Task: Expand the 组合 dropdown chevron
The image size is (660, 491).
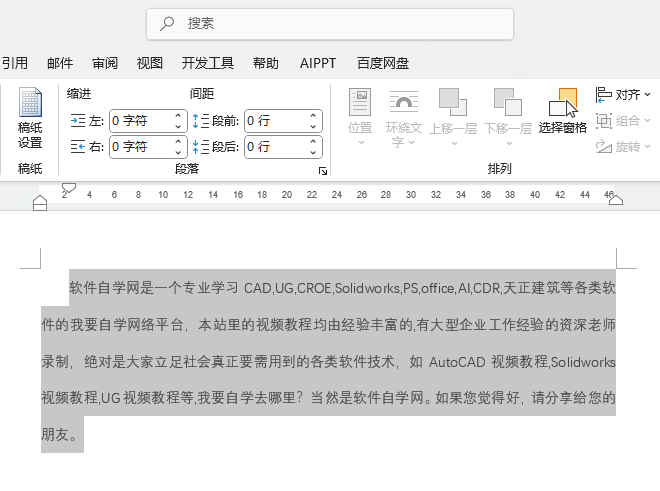Action: 647,121
